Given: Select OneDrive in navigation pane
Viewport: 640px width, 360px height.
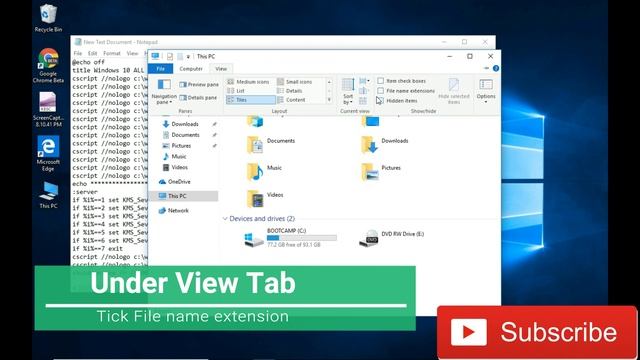Looking at the screenshot, I should pos(179,182).
